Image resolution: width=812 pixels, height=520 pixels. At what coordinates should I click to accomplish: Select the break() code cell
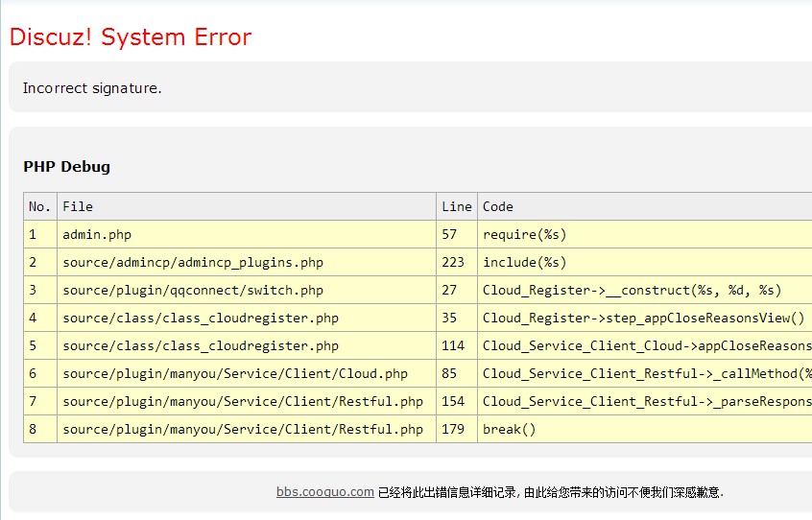tap(645, 429)
